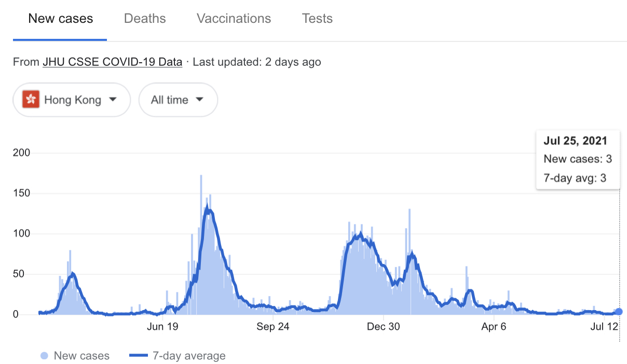Click the arrow beside All time
This screenshot has height=364, width=627.
tap(199, 100)
